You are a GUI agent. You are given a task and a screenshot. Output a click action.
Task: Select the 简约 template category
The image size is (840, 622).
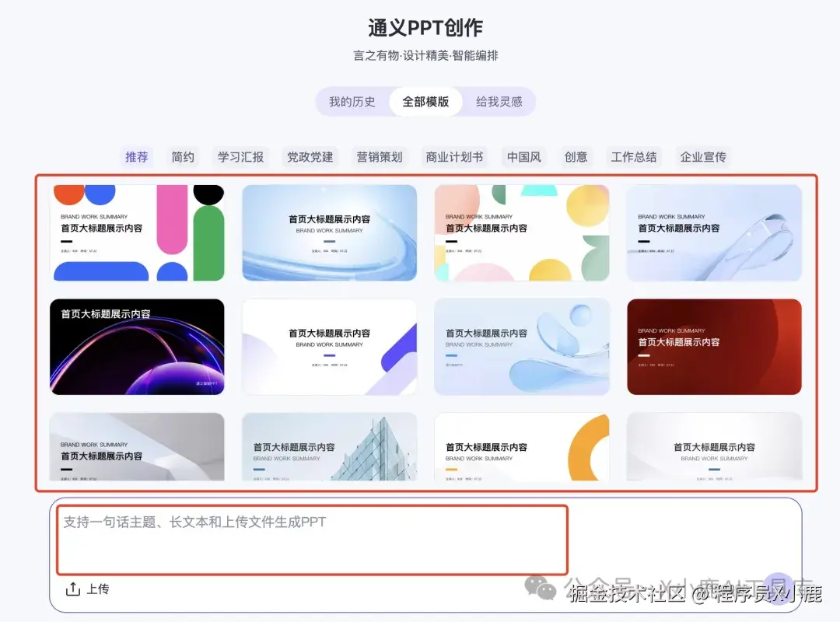click(x=183, y=157)
